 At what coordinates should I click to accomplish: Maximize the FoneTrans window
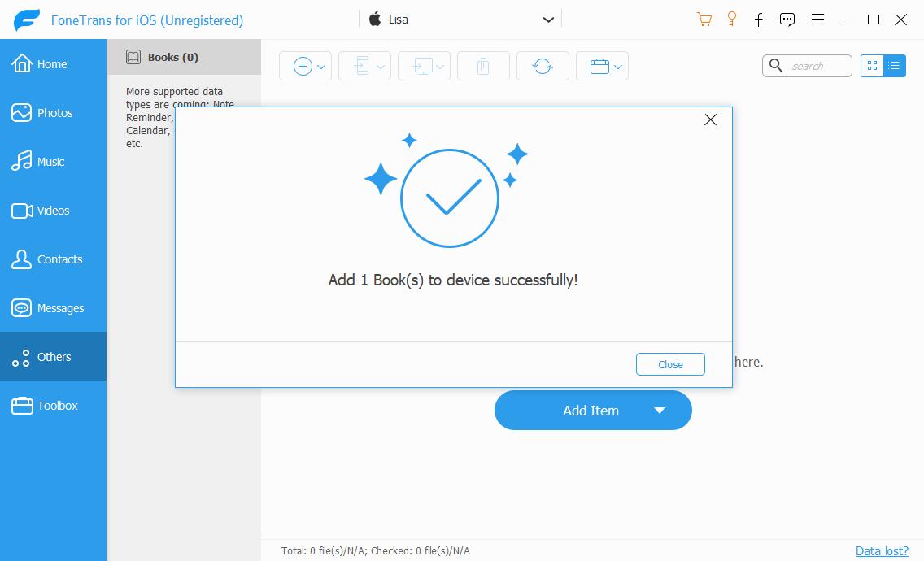(x=874, y=20)
